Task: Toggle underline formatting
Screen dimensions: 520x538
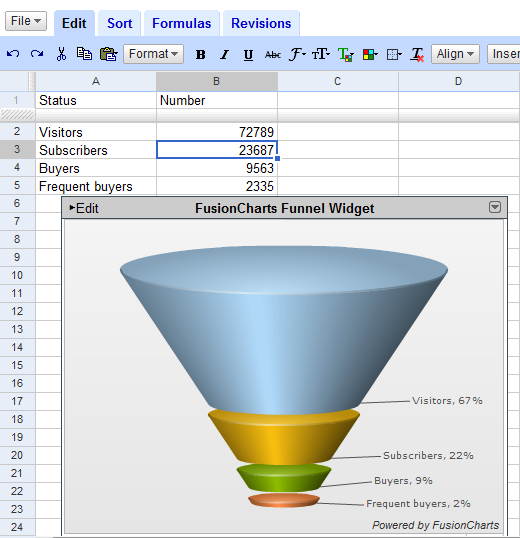Action: pos(248,55)
